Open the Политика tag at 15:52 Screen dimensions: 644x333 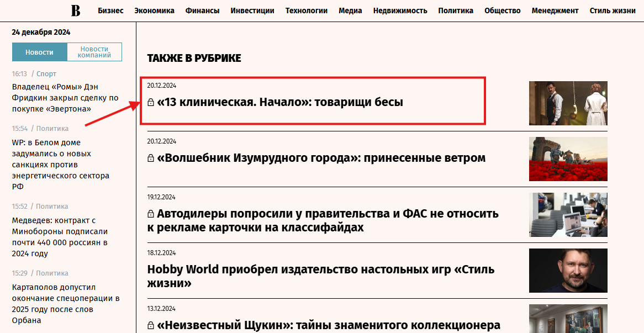[x=52, y=207]
